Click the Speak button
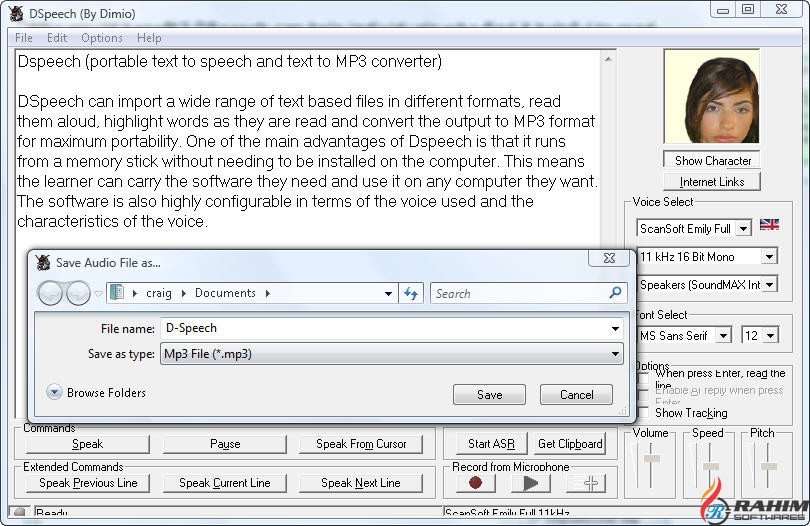The height and width of the screenshot is (526, 810). (87, 444)
